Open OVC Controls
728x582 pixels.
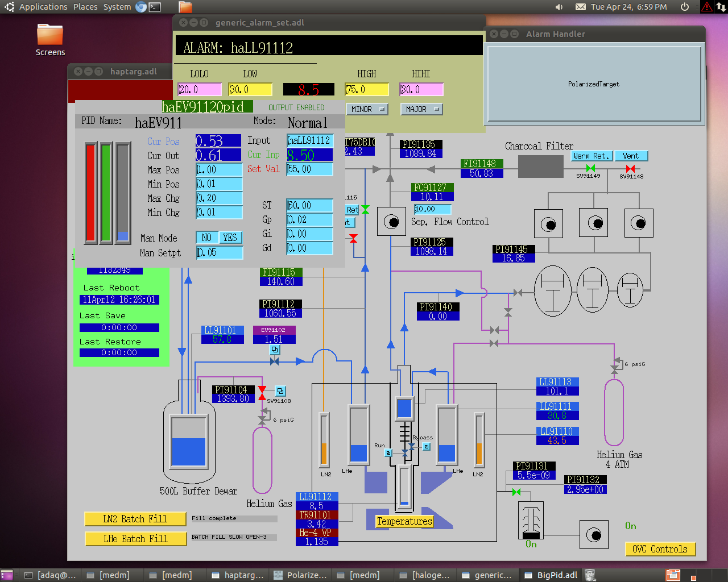660,549
